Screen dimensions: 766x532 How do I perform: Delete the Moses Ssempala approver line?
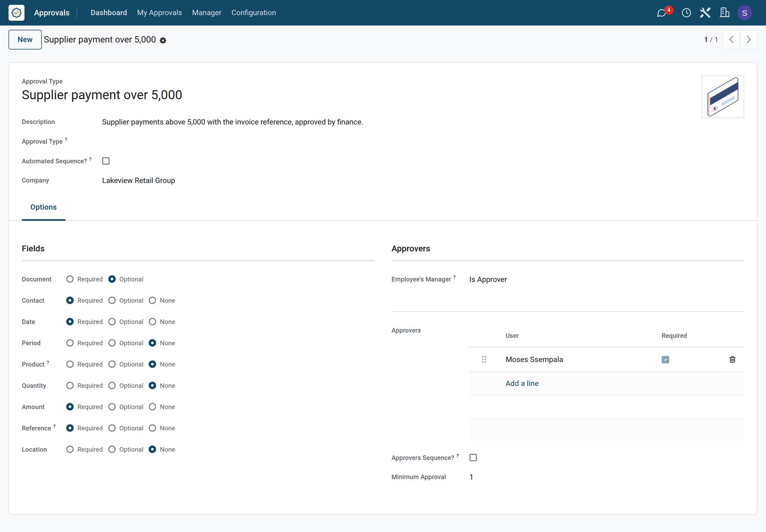(x=732, y=360)
